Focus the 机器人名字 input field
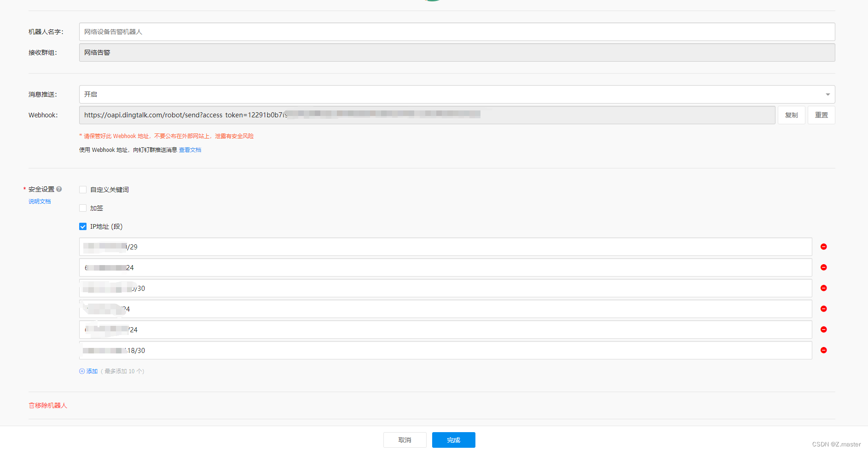This screenshot has height=451, width=868. [457, 32]
